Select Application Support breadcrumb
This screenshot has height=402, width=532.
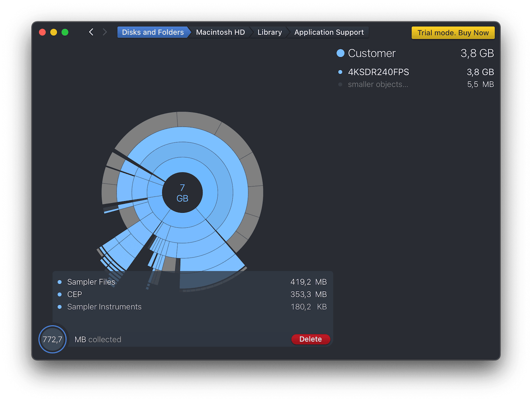pos(329,33)
